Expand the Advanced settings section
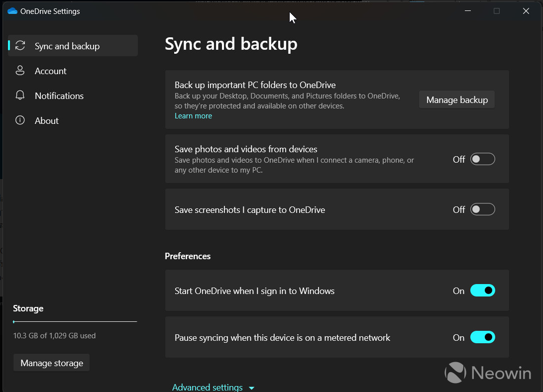 (x=214, y=387)
